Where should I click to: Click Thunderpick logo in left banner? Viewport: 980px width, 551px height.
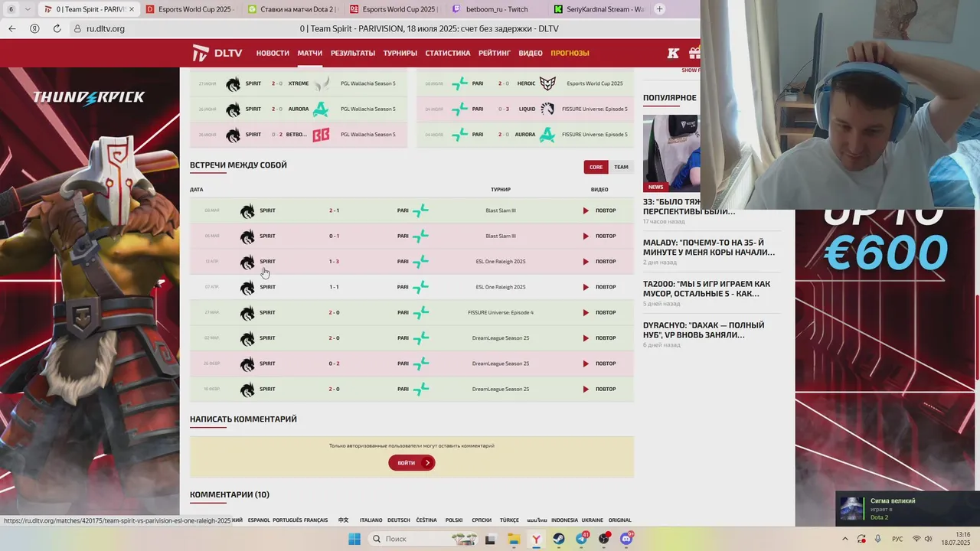(89, 97)
